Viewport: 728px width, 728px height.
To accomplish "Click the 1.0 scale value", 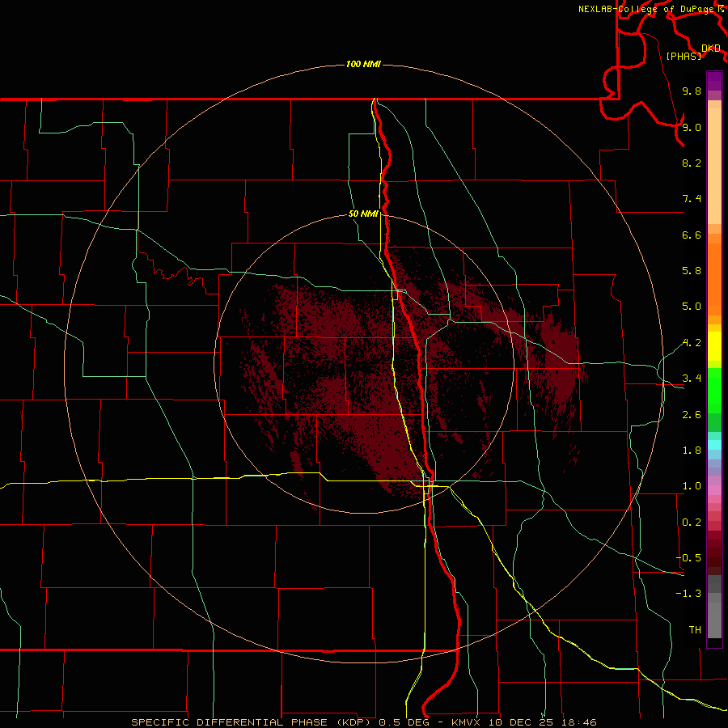I will point(692,486).
